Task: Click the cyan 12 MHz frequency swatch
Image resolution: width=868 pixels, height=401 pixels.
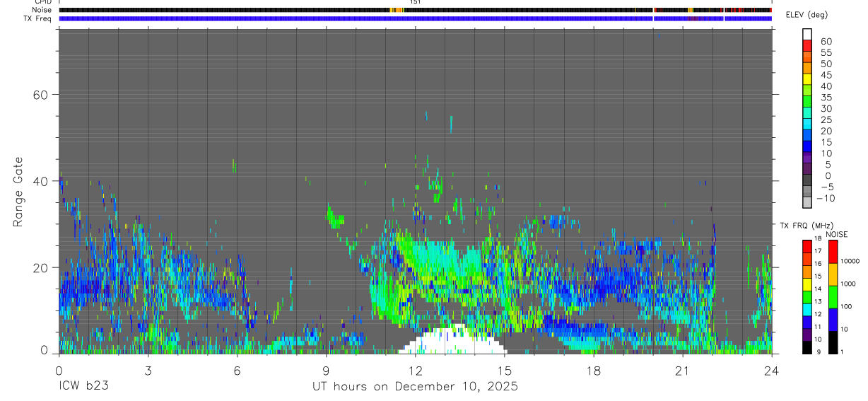Action: (807, 310)
